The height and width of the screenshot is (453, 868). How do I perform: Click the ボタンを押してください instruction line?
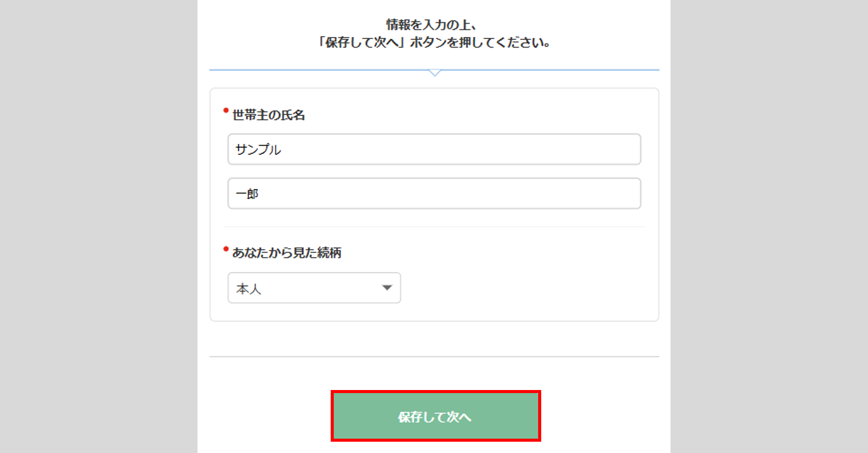click(x=434, y=43)
